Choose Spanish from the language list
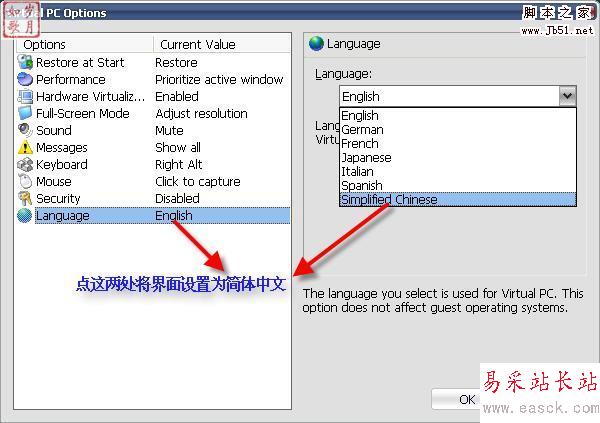This screenshot has width=600, height=423. coord(458,185)
